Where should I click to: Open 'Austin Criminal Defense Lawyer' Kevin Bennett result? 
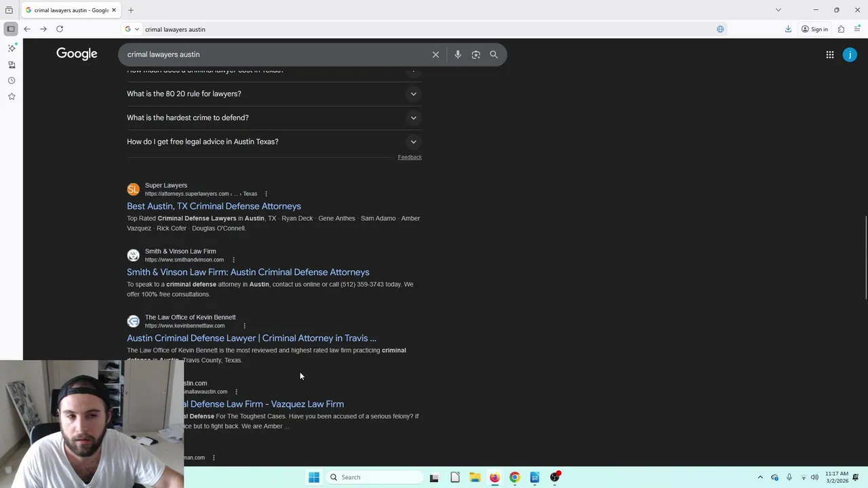[x=252, y=338]
